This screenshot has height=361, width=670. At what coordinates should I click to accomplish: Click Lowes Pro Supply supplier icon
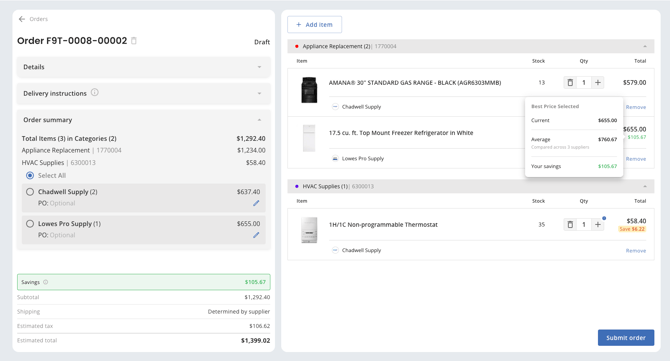(x=335, y=158)
